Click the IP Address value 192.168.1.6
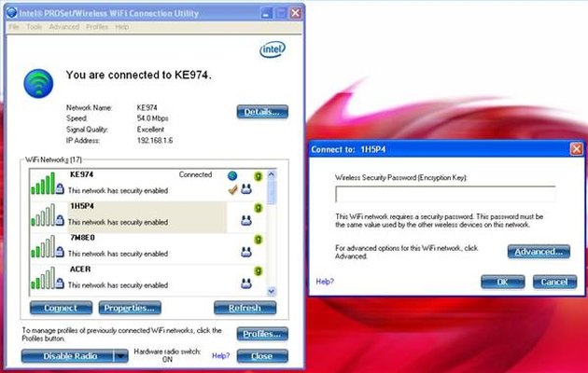The width and height of the screenshot is (588, 373). tap(155, 141)
